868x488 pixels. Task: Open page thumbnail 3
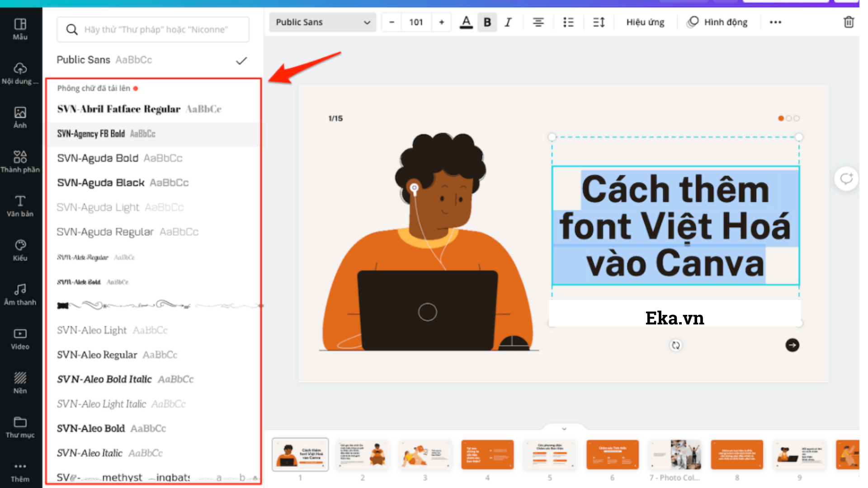pos(425,455)
